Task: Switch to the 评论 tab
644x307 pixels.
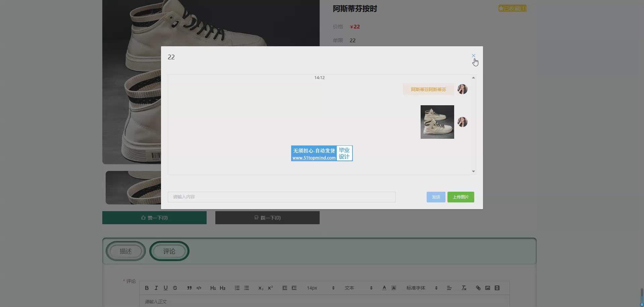Action: tap(169, 251)
